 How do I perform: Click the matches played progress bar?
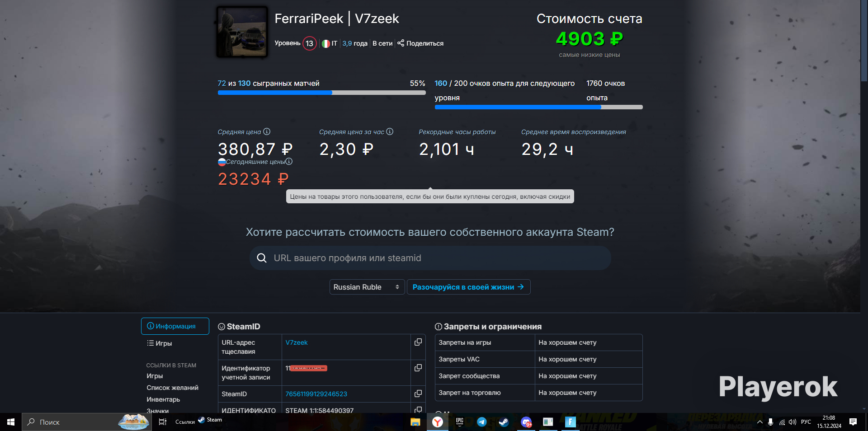coord(321,93)
